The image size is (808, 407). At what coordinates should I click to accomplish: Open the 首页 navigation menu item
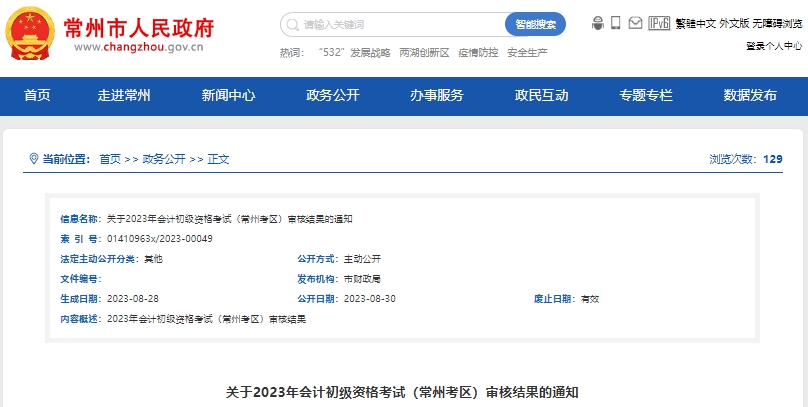point(37,96)
